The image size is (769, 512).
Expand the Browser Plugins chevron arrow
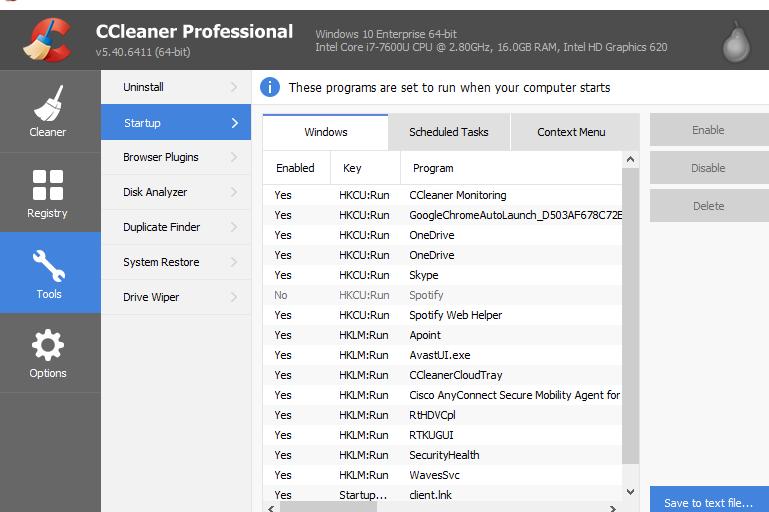[x=235, y=157]
